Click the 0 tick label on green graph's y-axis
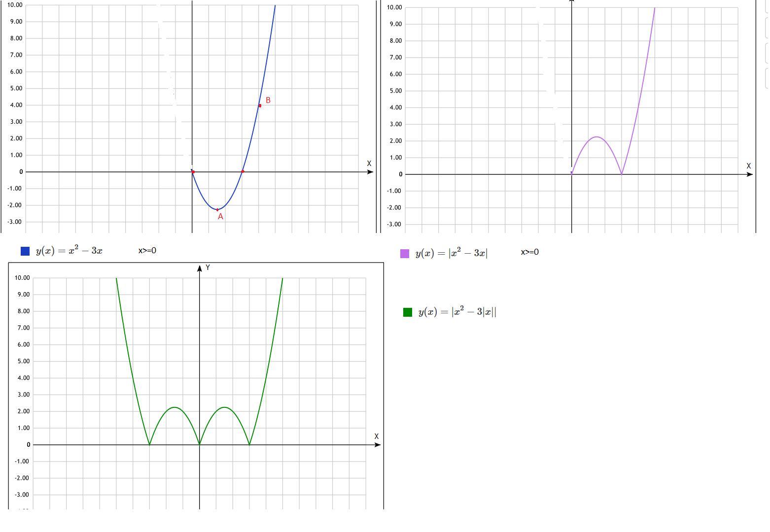The height and width of the screenshot is (532, 770). tap(29, 444)
